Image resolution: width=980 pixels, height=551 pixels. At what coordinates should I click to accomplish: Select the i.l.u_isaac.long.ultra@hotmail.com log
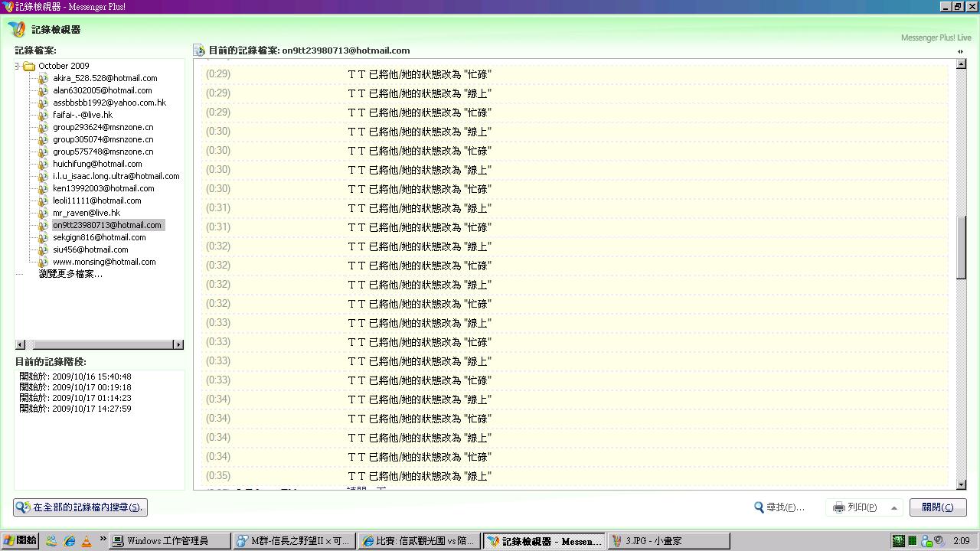pos(116,176)
